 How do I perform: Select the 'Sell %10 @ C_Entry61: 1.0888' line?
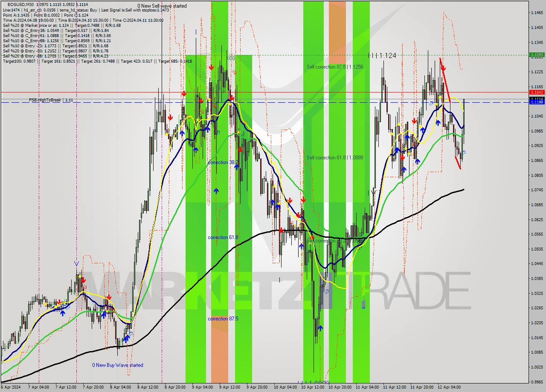coord(57,35)
